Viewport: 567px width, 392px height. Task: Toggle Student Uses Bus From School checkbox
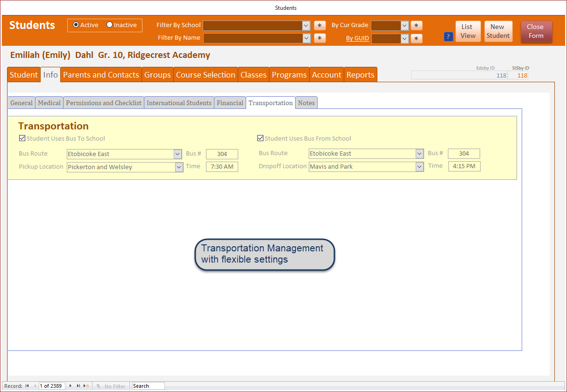click(261, 138)
